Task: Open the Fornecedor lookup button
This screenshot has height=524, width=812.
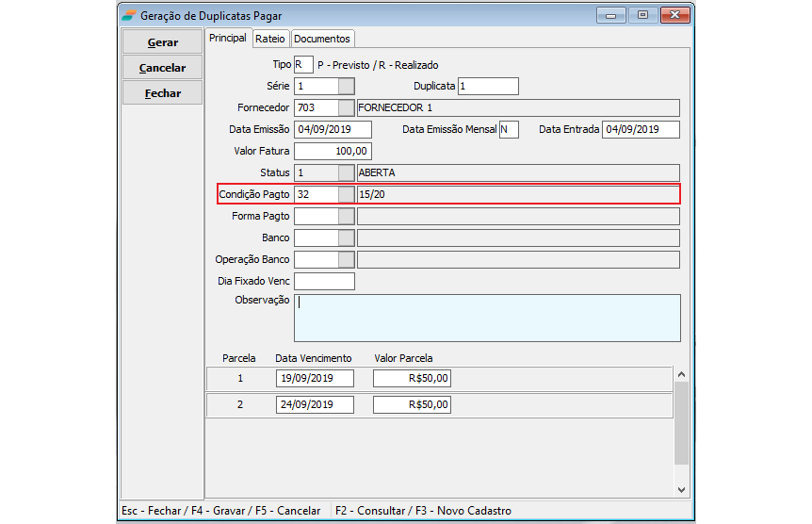Action: tap(347, 107)
